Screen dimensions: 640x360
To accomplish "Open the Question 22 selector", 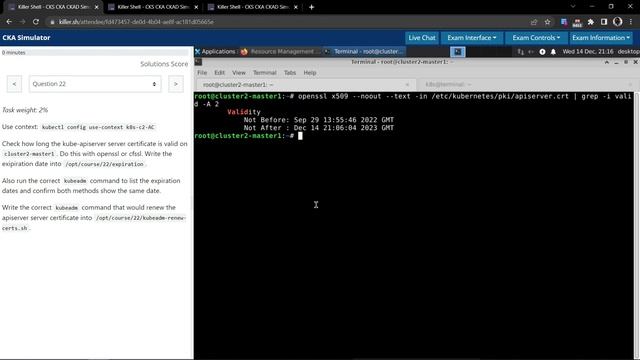I will pos(95,84).
